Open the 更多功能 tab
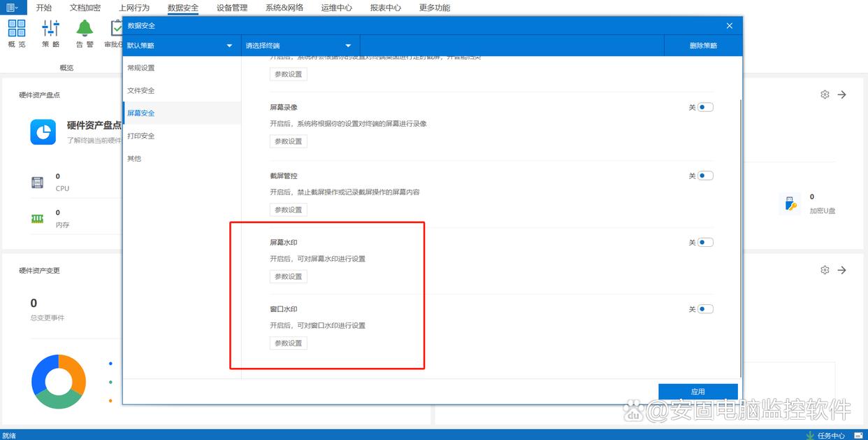 point(435,8)
